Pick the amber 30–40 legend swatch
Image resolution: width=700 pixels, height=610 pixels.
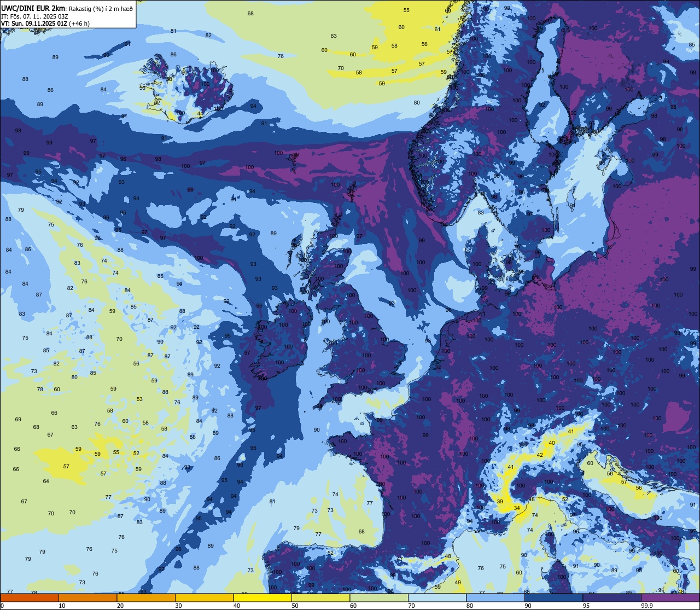(204, 597)
